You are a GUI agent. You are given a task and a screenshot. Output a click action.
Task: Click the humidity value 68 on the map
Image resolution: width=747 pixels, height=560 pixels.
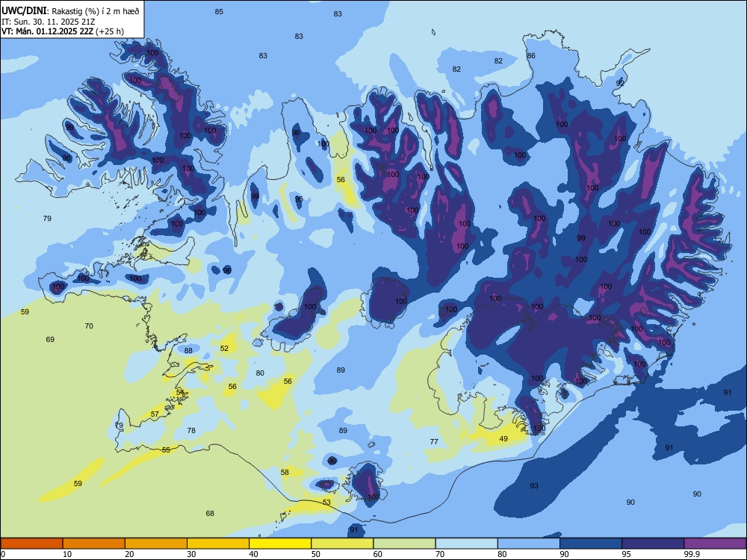[x=210, y=514]
